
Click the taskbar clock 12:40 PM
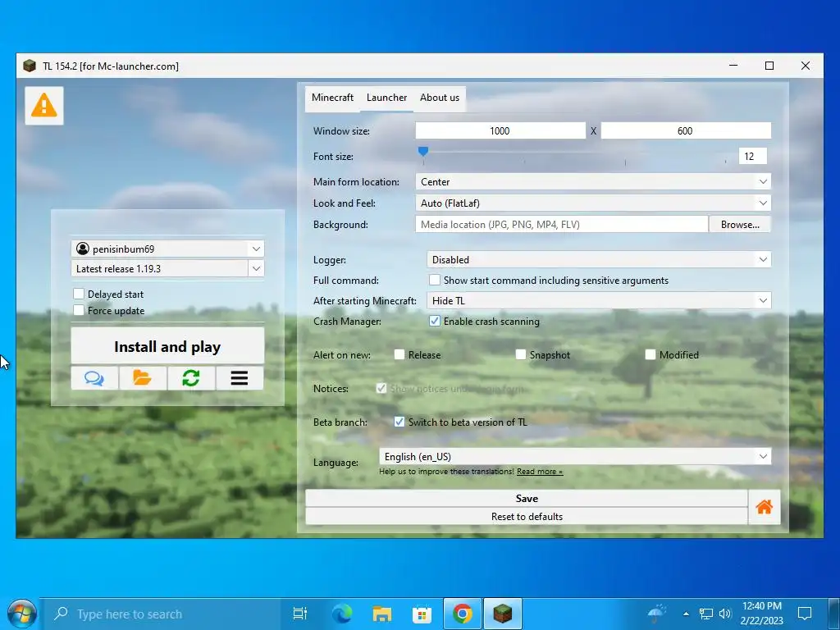[762, 614]
